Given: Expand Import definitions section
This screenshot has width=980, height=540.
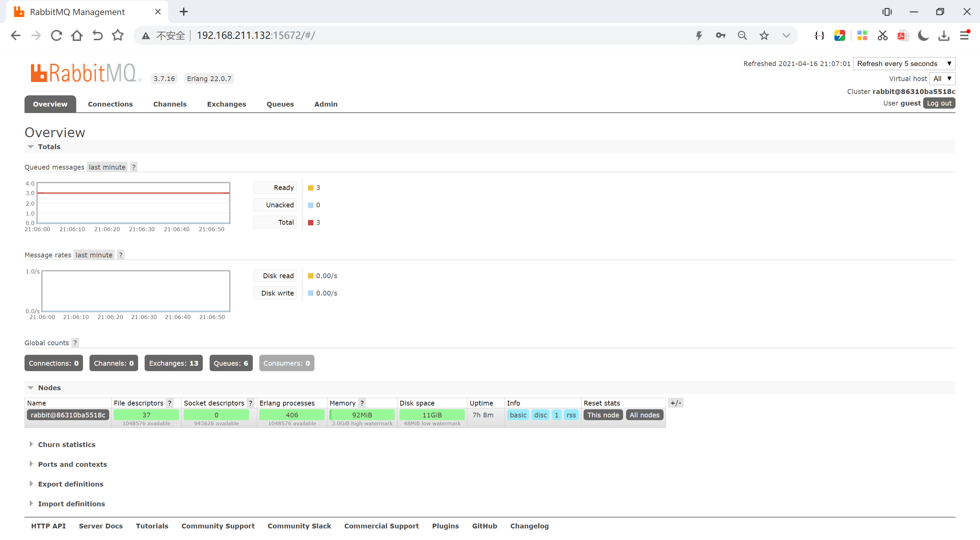Looking at the screenshot, I should (71, 504).
